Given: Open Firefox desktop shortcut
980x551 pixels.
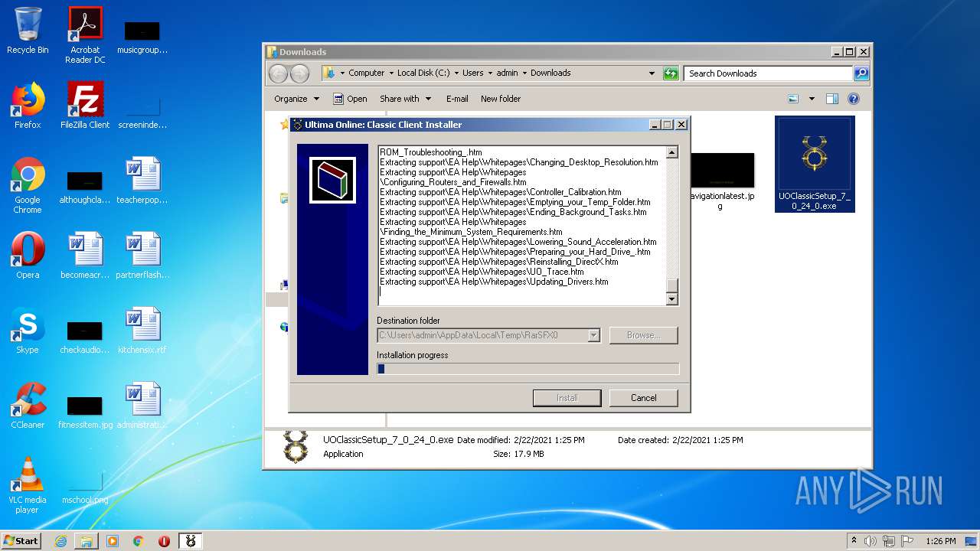Looking at the screenshot, I should (x=28, y=106).
